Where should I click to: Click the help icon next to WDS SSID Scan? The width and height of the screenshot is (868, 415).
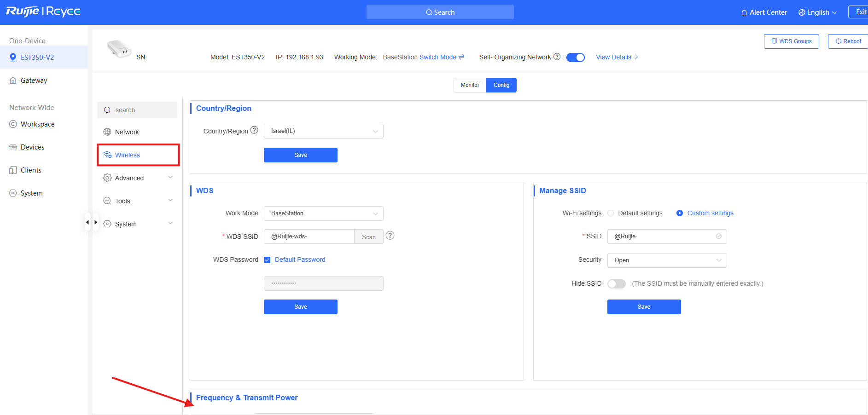pos(390,236)
